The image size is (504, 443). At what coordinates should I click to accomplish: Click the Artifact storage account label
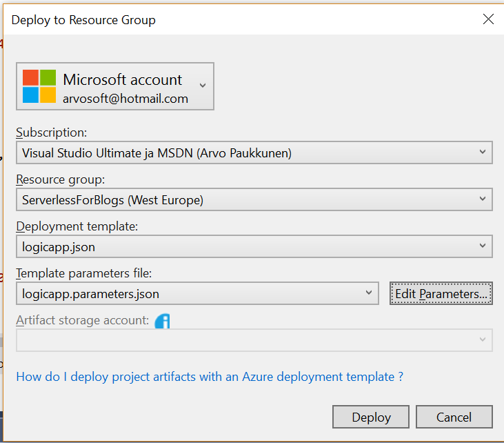click(82, 320)
